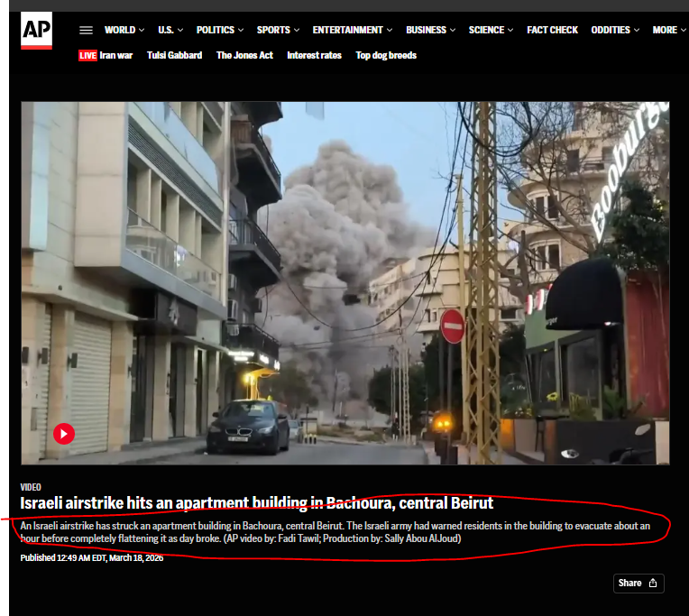
Task: Expand the ENTERTAINMENT dropdown chevron
Action: pos(390,31)
